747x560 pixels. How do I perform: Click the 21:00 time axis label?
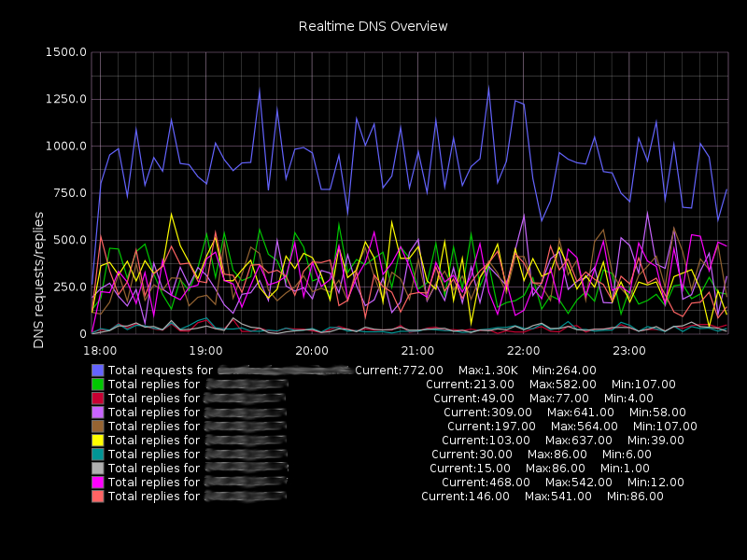(417, 351)
